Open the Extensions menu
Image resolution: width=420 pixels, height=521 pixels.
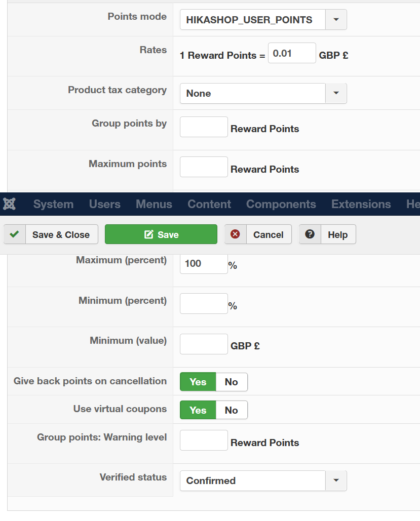coord(361,204)
